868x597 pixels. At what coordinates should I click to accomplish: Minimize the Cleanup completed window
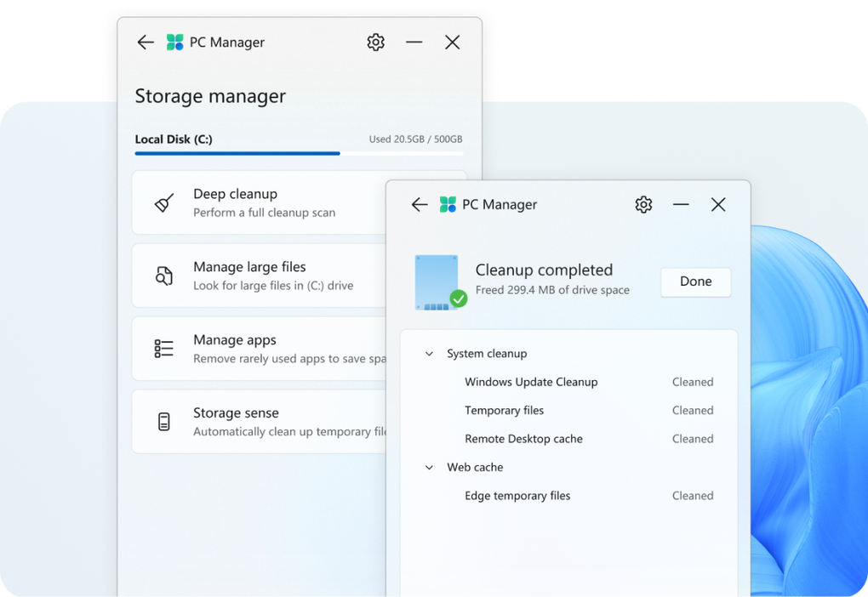tap(681, 205)
